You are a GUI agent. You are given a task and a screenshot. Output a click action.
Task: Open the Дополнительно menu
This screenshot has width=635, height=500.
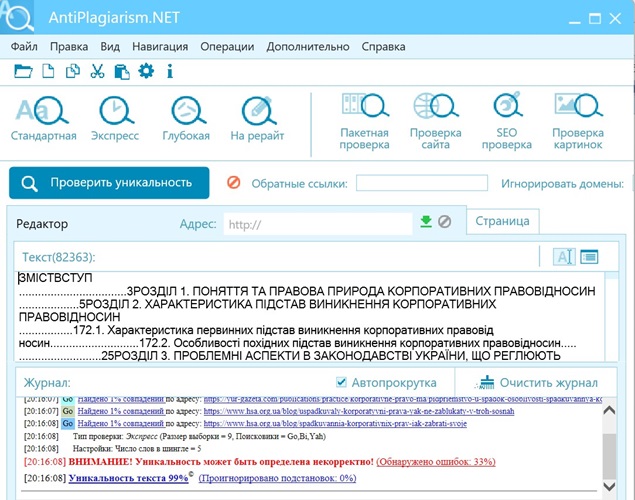click(308, 47)
